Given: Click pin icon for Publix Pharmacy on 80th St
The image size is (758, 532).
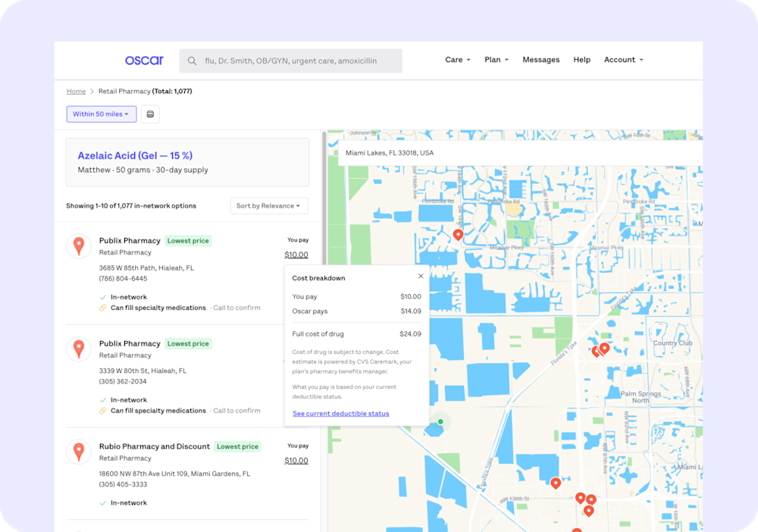Looking at the screenshot, I should (79, 349).
